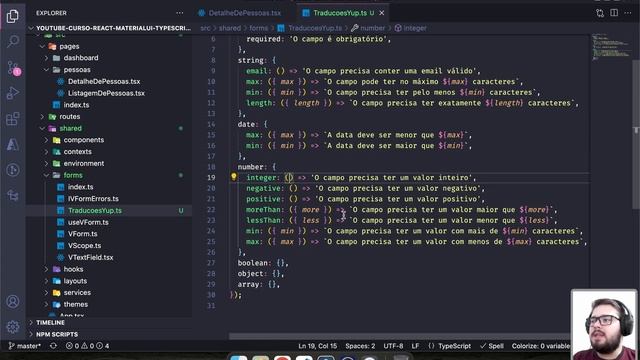Open DetalheDePessoas.tsx in the file tree

pyautogui.click(x=104, y=82)
